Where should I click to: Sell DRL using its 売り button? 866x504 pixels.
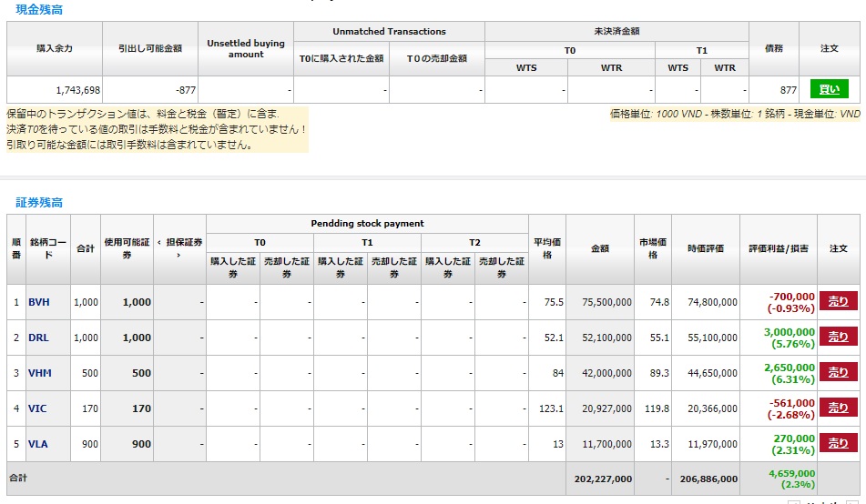click(x=838, y=337)
